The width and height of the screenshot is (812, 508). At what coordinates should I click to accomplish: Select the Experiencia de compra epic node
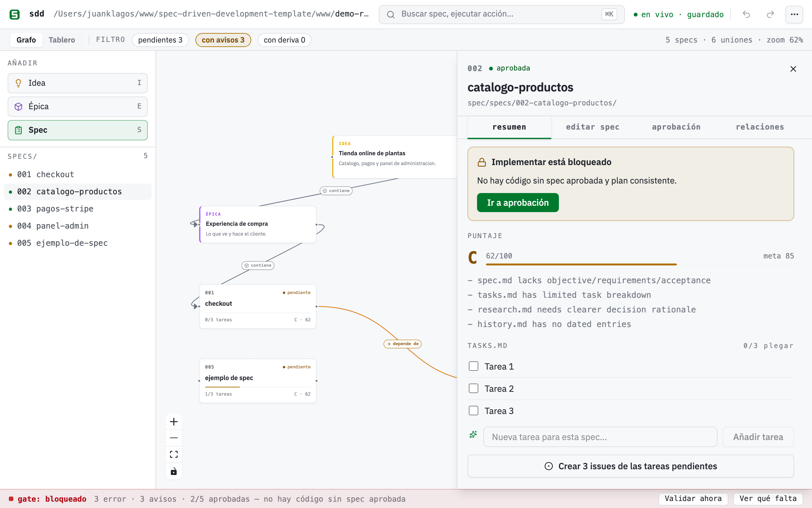click(258, 224)
